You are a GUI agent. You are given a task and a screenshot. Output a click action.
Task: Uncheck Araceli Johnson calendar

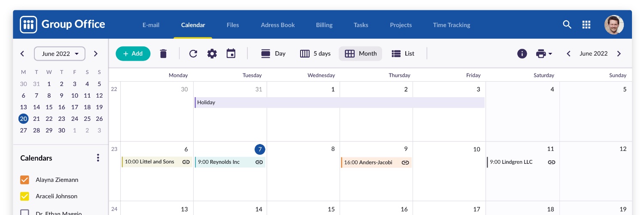[25, 196]
